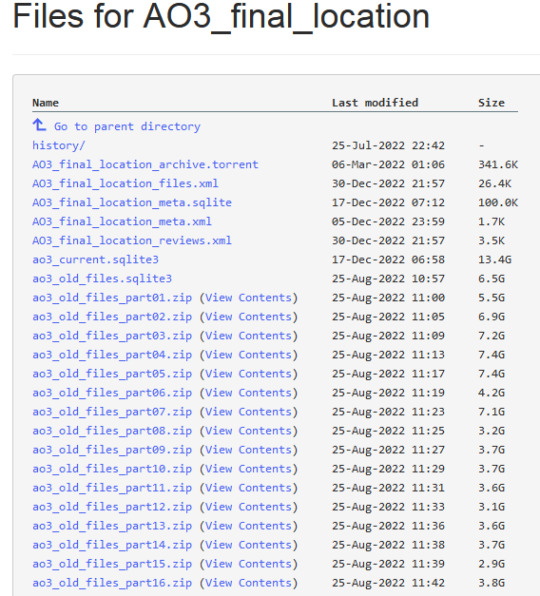This screenshot has width=540, height=596.
Task: Select the date '05-Dec-2022 23:59'
Action: click(x=388, y=222)
